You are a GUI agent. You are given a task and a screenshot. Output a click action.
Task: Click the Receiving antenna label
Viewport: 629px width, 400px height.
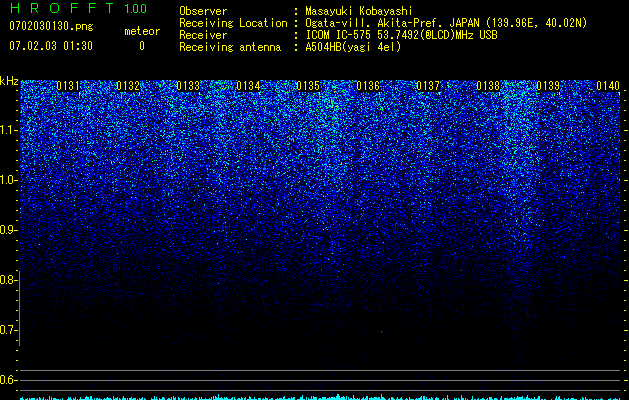[230, 47]
